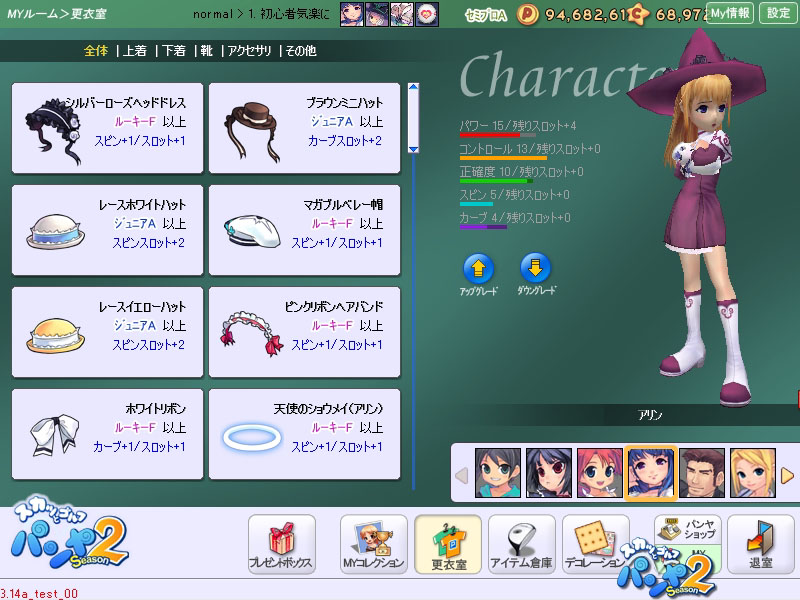Image resolution: width=800 pixels, height=600 pixels.
Task: Select the blonde character portrait
Action: [x=753, y=472]
